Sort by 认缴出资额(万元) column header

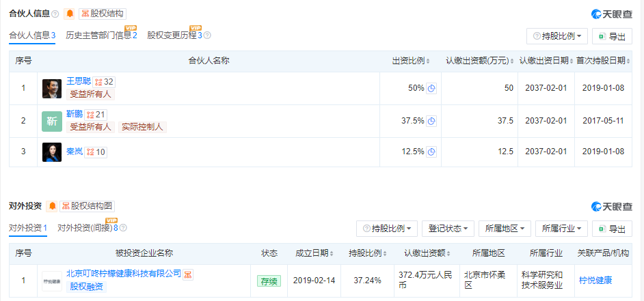[x=479, y=61]
